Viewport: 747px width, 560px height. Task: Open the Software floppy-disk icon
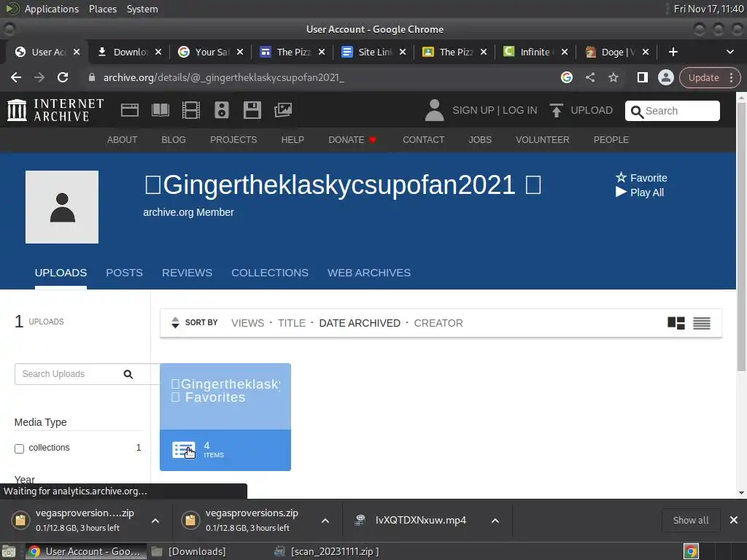(x=252, y=110)
